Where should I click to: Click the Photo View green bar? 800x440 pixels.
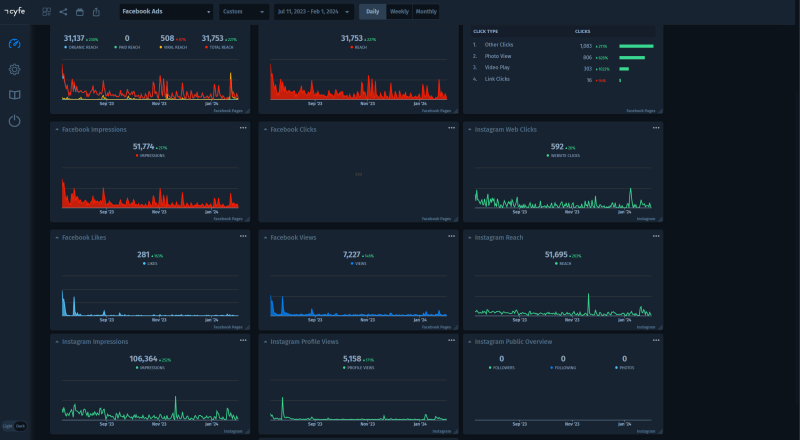click(632, 58)
